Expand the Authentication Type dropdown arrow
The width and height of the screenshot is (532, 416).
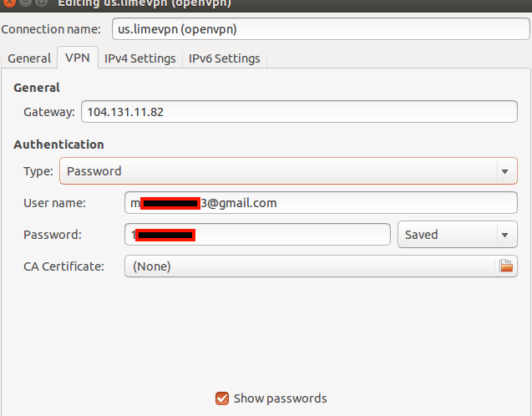tap(504, 171)
